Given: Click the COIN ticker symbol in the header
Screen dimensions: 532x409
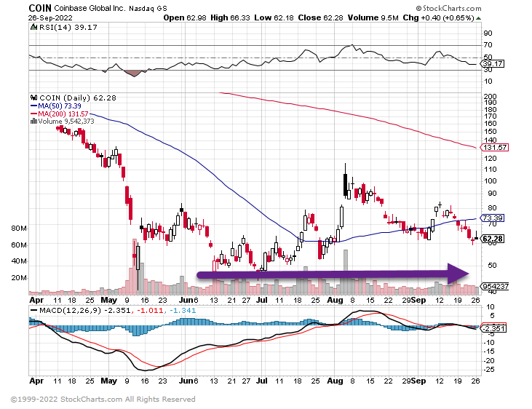Looking at the screenshot, I should pyautogui.click(x=40, y=8).
